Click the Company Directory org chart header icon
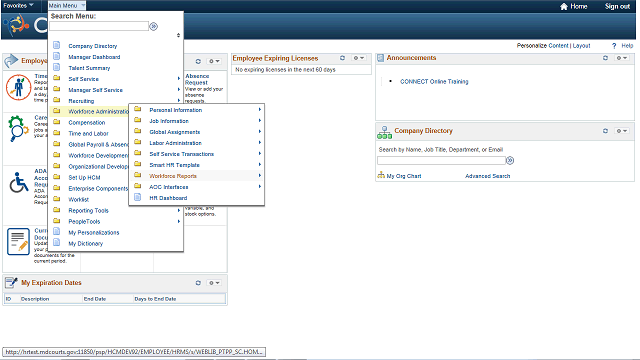Viewport: 640px width, 360px height. coord(384,132)
